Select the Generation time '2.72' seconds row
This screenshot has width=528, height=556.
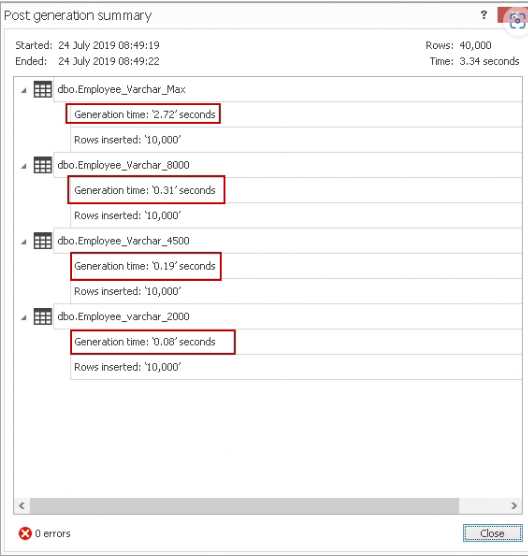tap(296, 115)
